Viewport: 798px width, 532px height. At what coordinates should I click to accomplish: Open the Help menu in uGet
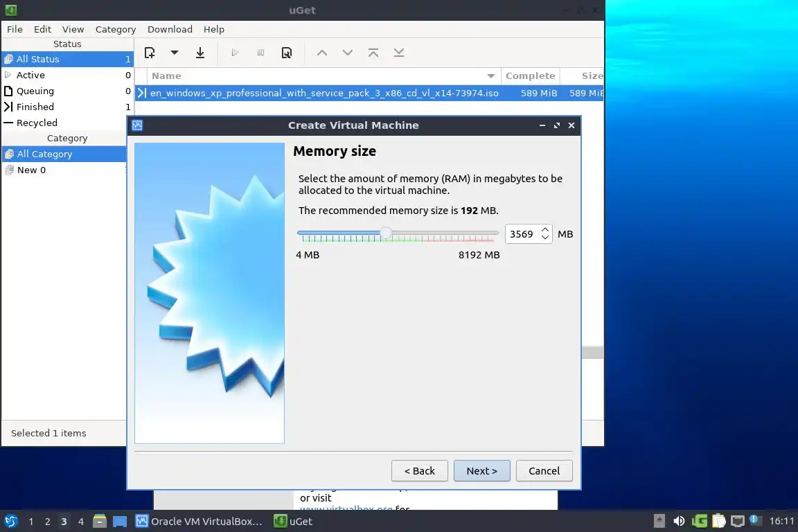click(214, 29)
